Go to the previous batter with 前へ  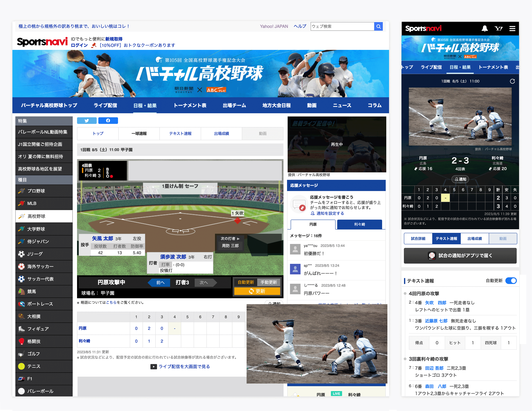point(160,282)
